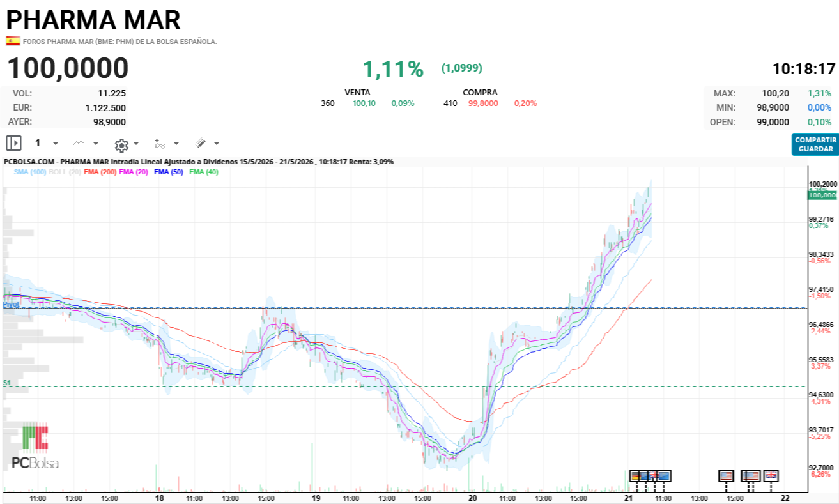Click the MAX value 100,20
The width and height of the screenshot is (839, 504).
pyautogui.click(x=776, y=93)
